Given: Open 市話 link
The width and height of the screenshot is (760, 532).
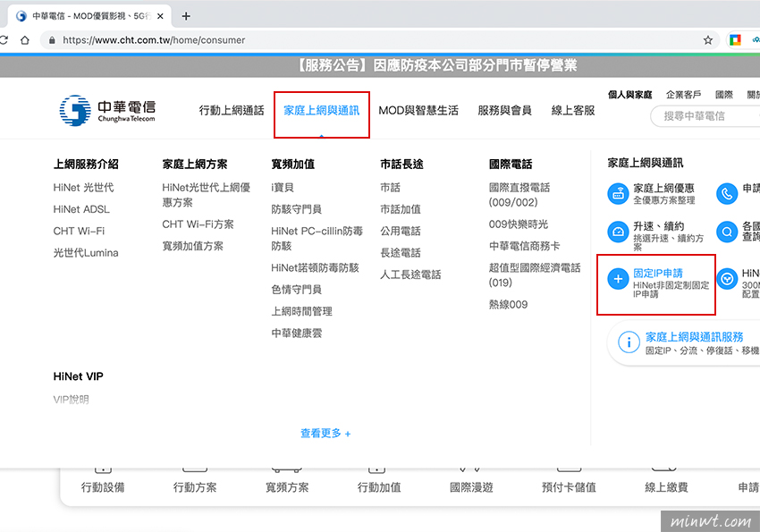Looking at the screenshot, I should click(x=390, y=188).
